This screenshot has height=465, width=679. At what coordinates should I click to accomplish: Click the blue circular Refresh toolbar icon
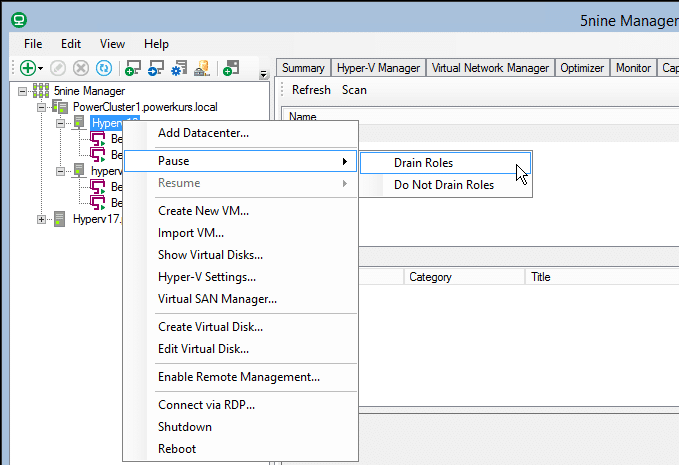point(103,68)
